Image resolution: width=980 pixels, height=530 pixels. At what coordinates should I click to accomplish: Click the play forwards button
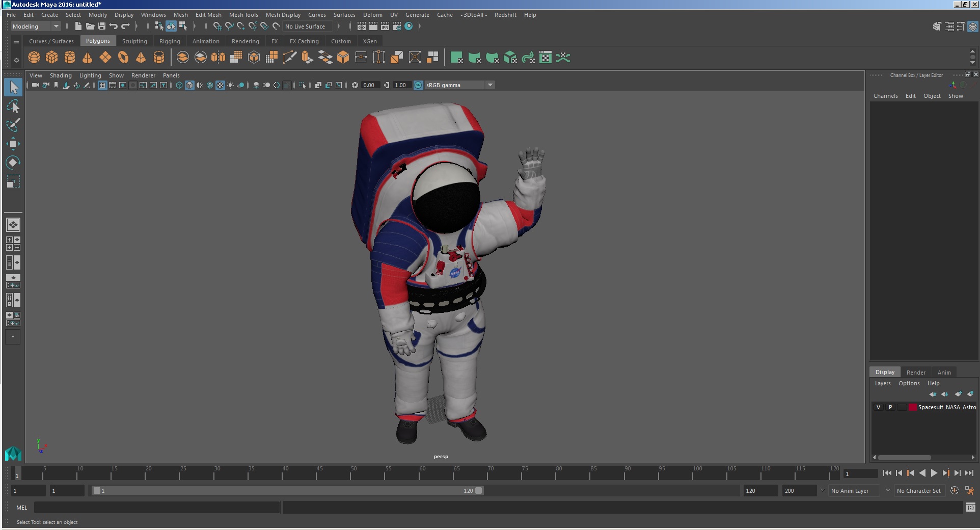[934, 473]
